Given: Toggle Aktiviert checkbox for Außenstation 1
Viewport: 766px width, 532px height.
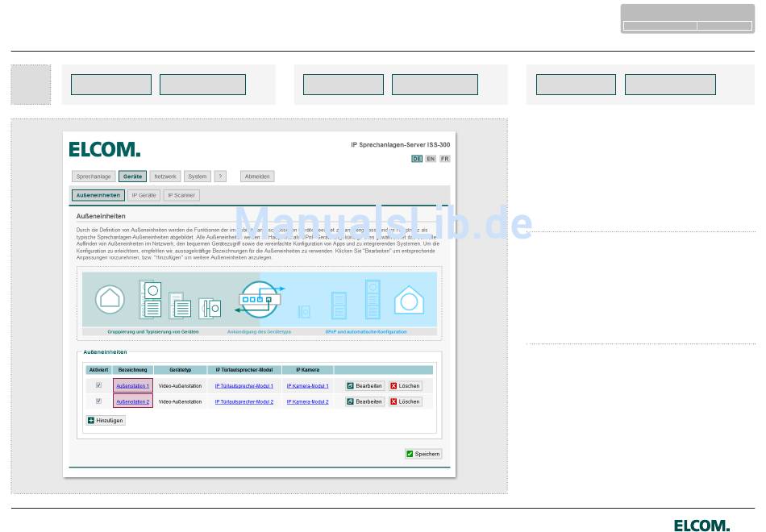Looking at the screenshot, I should [x=98, y=385].
